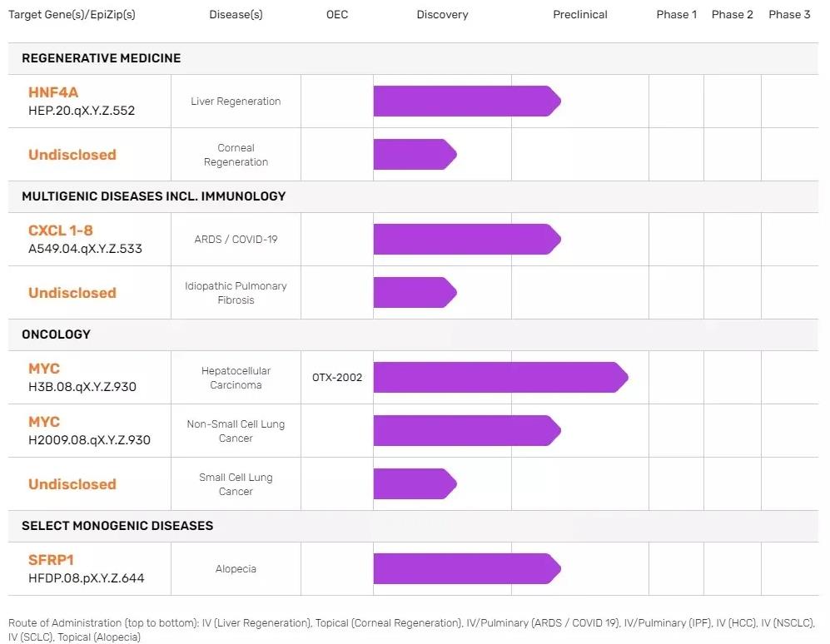Click the OTX-2002 OEC label

point(337,378)
